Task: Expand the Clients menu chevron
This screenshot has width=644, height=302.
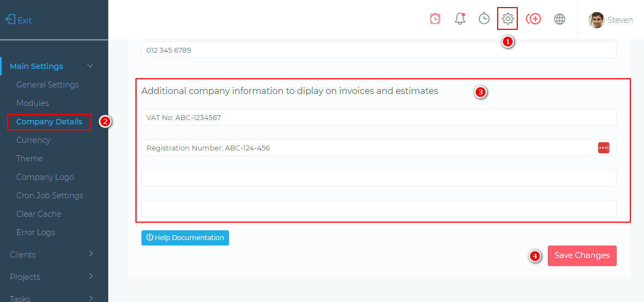Action: click(91, 254)
